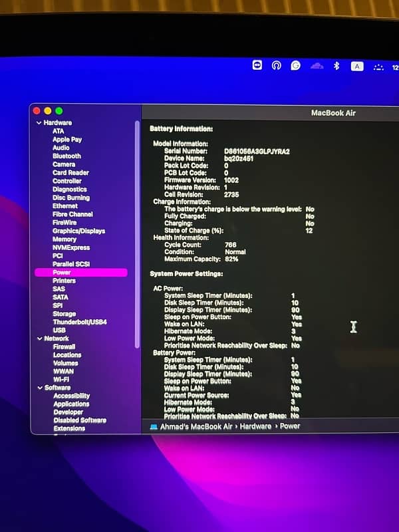This screenshot has width=399, height=532.
Task: Click Condition value Normal
Action: coord(235,252)
